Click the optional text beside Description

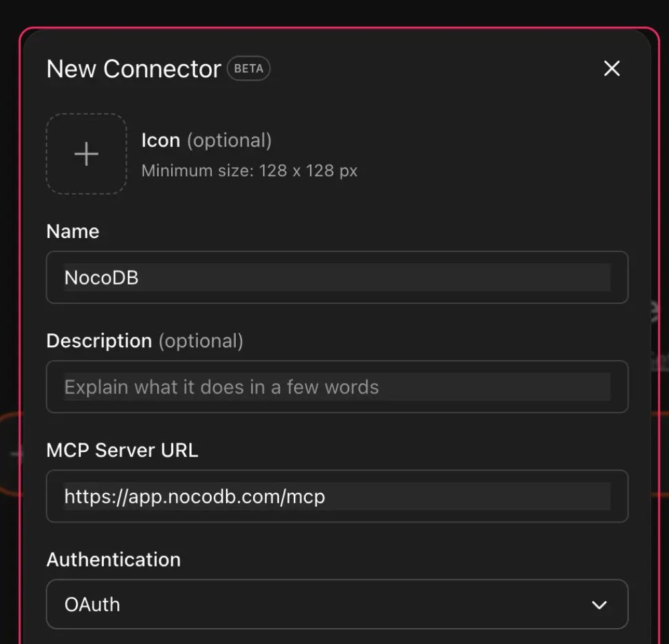[x=201, y=341]
